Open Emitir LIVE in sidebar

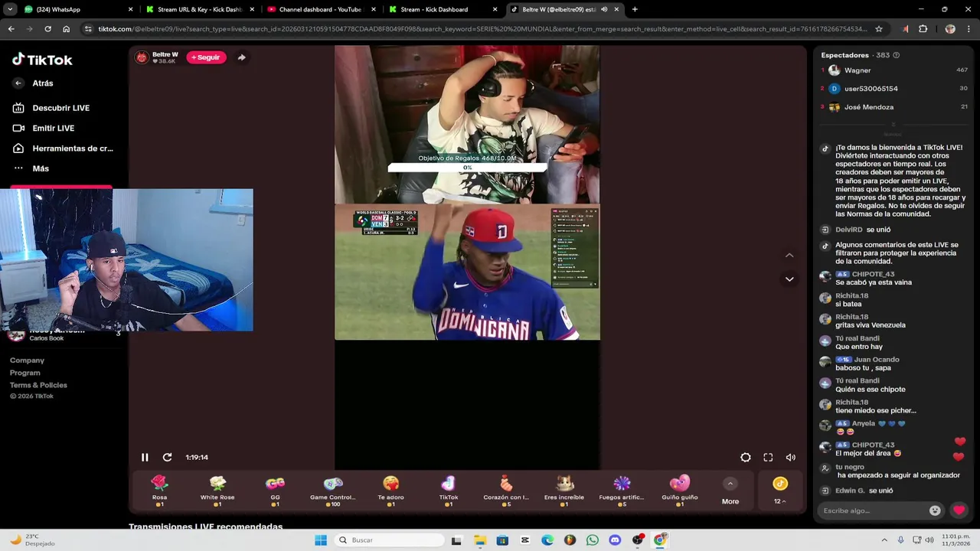44,129
